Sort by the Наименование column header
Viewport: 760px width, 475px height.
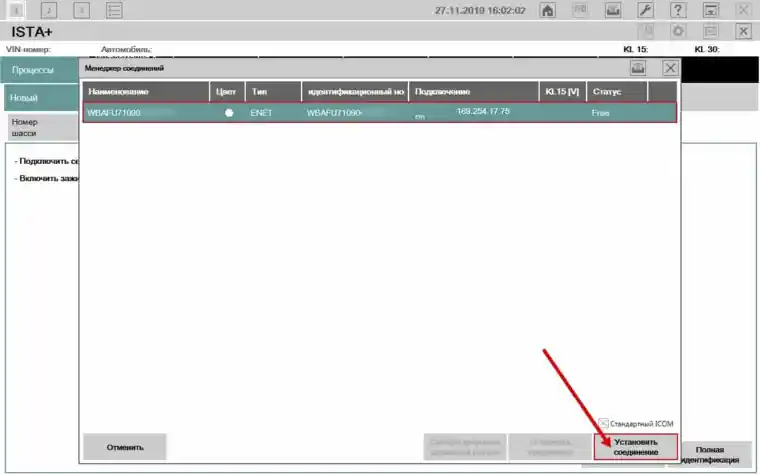click(145, 92)
